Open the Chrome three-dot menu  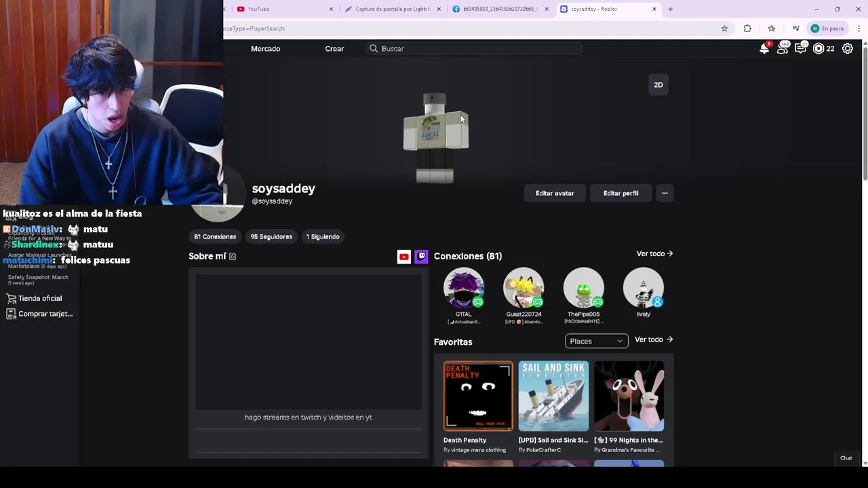tap(859, 28)
